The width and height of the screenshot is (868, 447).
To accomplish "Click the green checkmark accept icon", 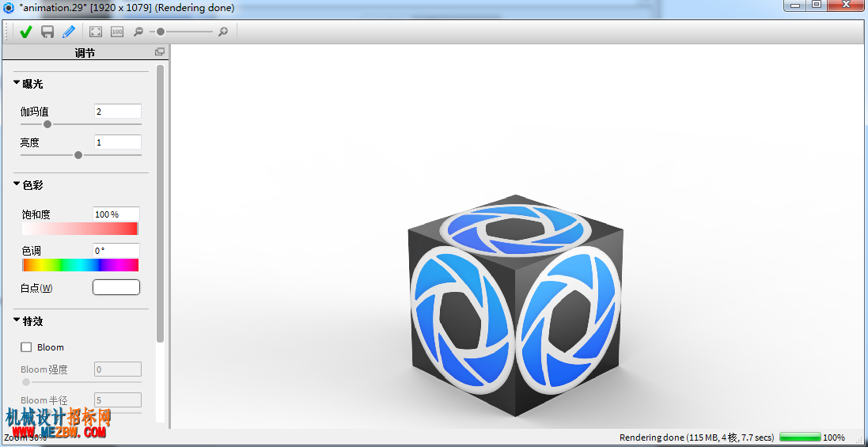I will click(x=25, y=32).
